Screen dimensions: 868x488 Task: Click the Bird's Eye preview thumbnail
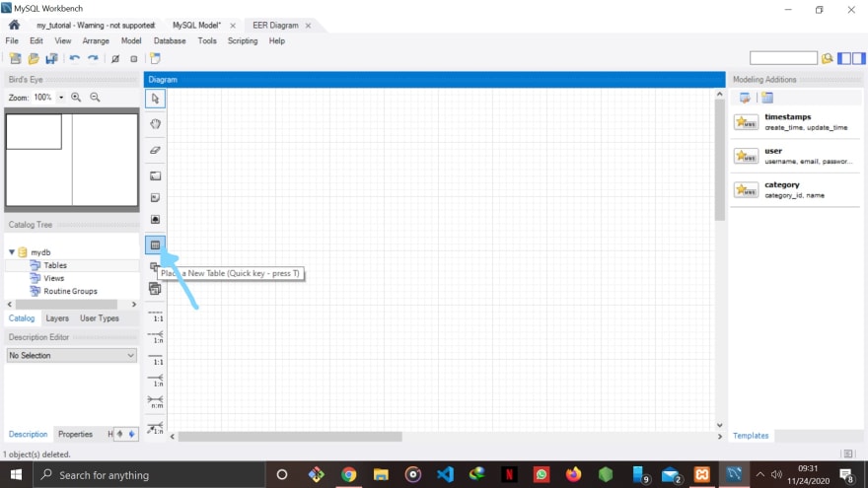[72, 160]
